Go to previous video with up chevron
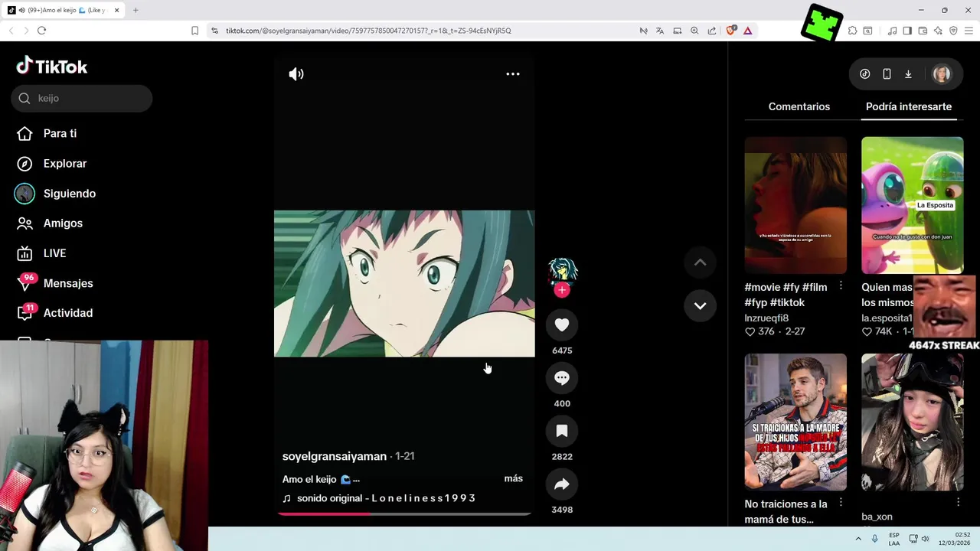Image resolution: width=980 pixels, height=551 pixels. tap(700, 262)
